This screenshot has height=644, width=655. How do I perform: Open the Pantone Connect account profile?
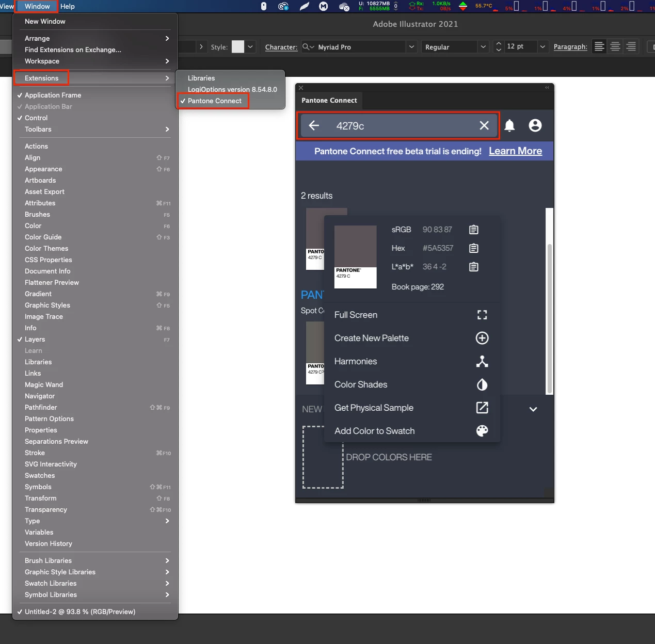535,125
